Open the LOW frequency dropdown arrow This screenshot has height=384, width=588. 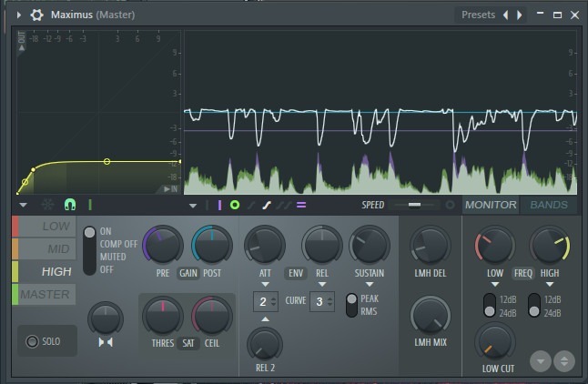click(495, 285)
